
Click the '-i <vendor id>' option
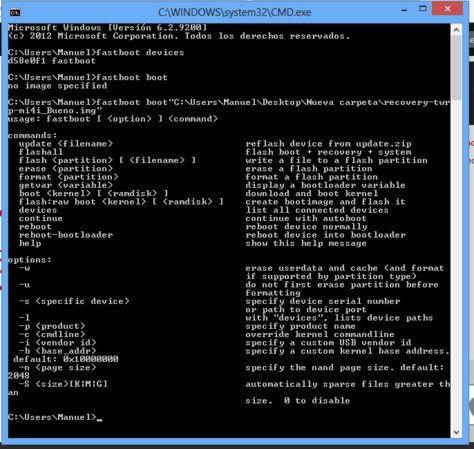(x=57, y=343)
